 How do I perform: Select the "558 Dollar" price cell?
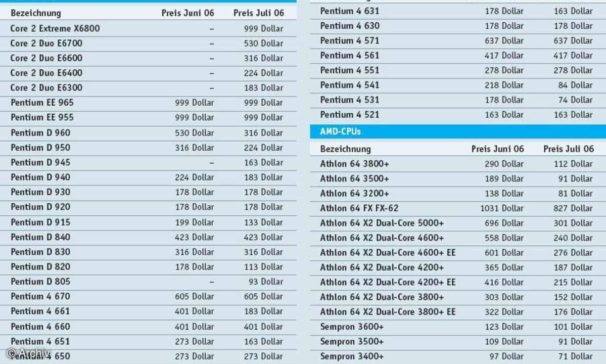[x=504, y=238]
